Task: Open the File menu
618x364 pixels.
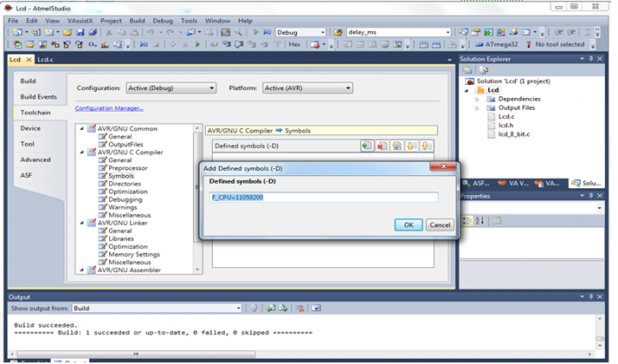Action: (x=13, y=21)
